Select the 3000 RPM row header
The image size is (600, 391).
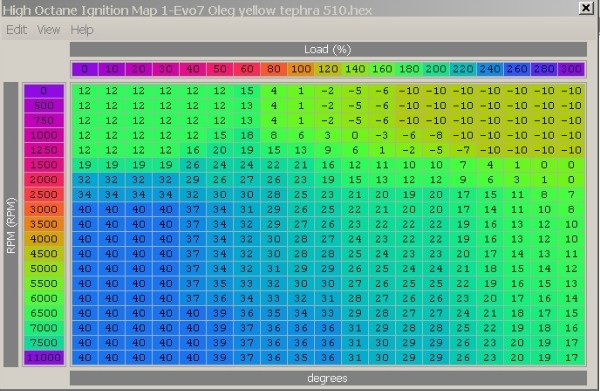point(44,209)
